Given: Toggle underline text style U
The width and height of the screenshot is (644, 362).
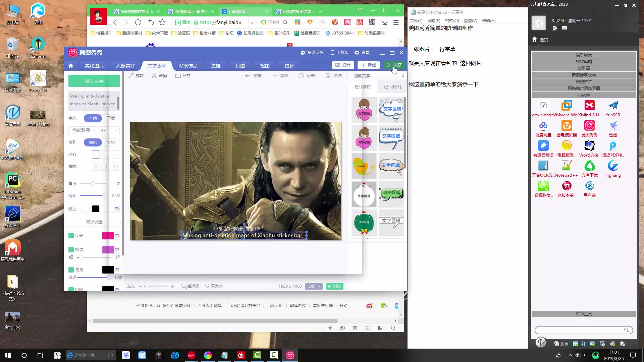Looking at the screenshot, I should click(116, 167).
